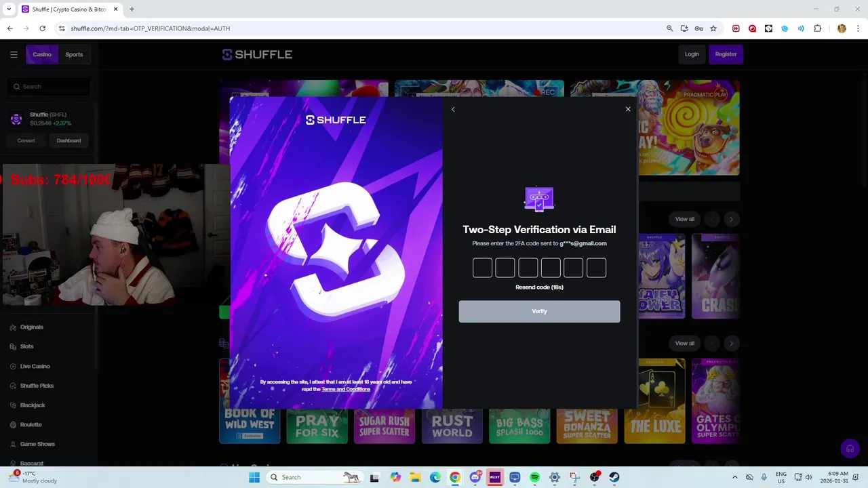Viewport: 868px width, 488px height.
Task: Open the Chrome extensions puzzle icon
Action: [817, 28]
